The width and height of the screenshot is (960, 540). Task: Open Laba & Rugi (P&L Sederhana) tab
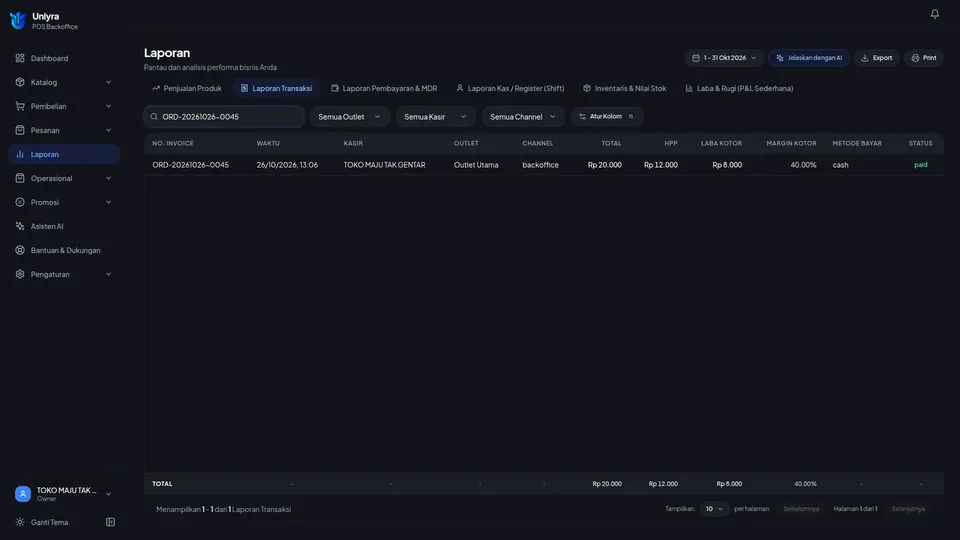(x=739, y=88)
